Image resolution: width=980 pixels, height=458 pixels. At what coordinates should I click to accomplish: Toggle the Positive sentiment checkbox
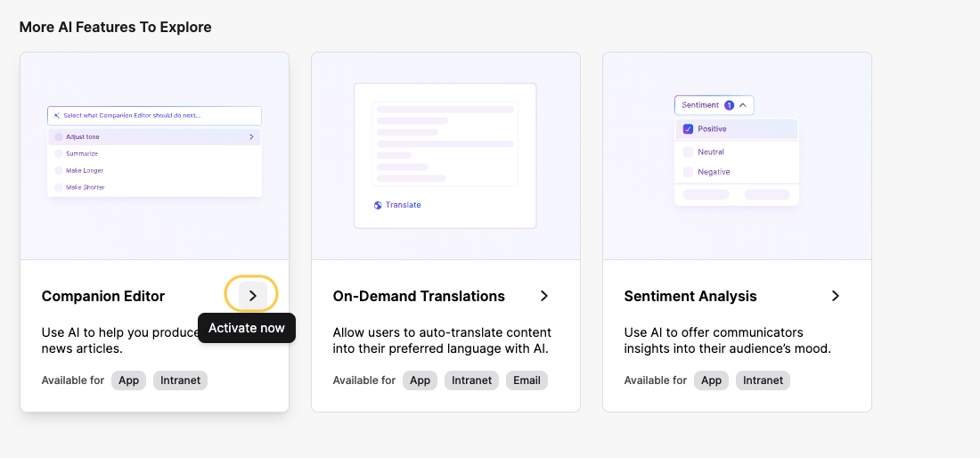[x=688, y=128]
